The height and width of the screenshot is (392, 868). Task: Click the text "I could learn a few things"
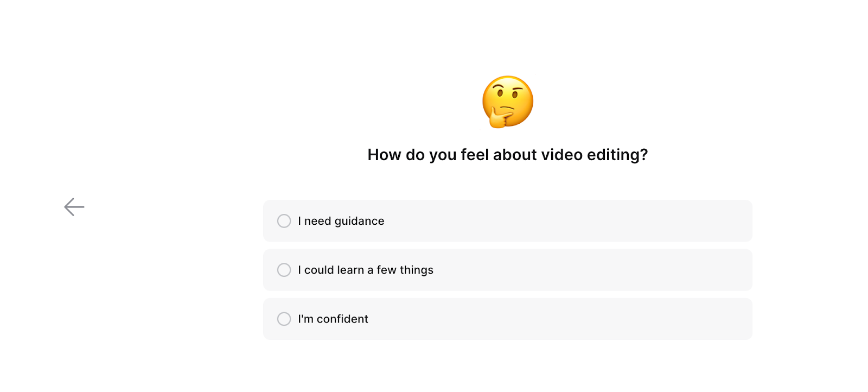tap(365, 270)
